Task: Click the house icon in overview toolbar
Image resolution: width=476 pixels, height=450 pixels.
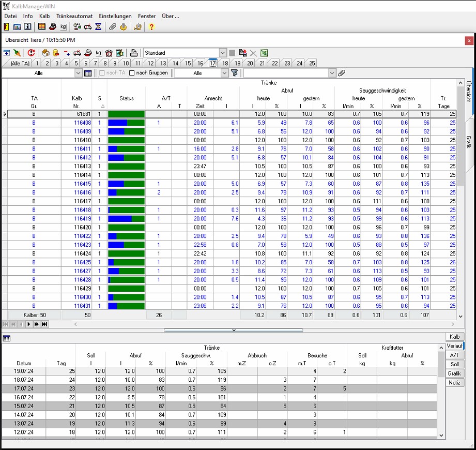Action: tap(45, 53)
